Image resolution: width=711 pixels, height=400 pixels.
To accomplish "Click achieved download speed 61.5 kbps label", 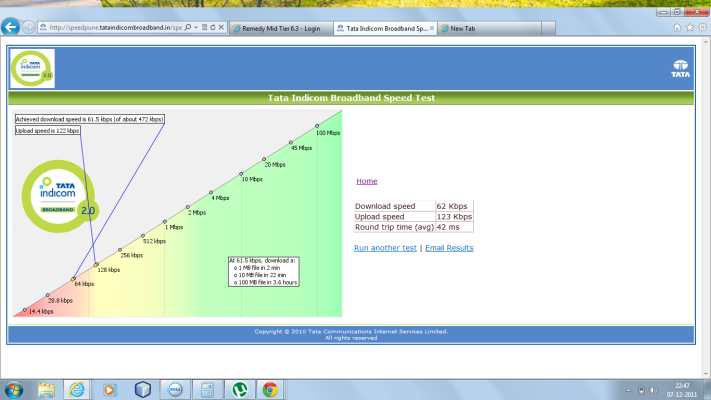I will 89,119.
